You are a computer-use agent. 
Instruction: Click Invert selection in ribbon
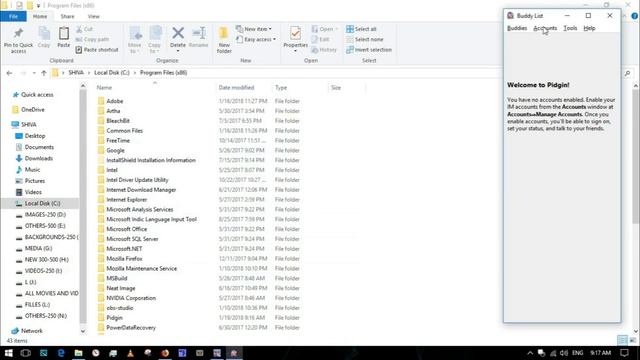pos(369,50)
